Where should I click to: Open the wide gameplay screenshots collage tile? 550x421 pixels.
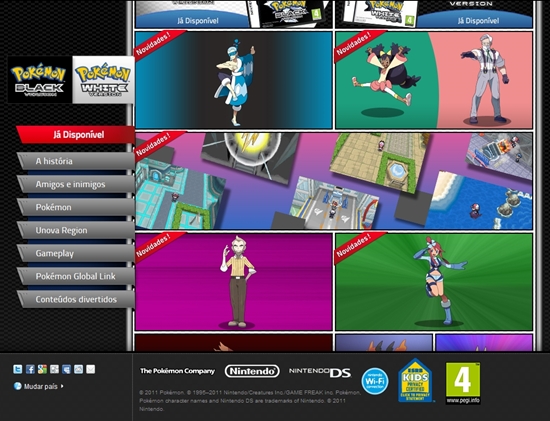coord(334,181)
